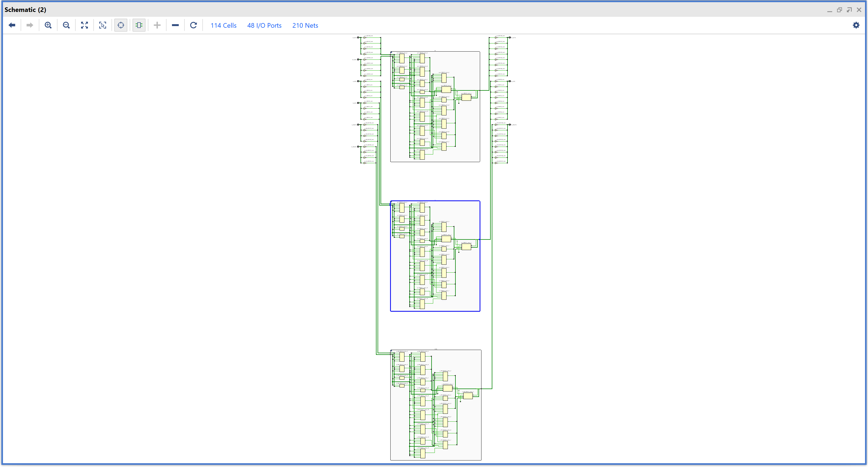Open schematic settings gear

pos(856,25)
